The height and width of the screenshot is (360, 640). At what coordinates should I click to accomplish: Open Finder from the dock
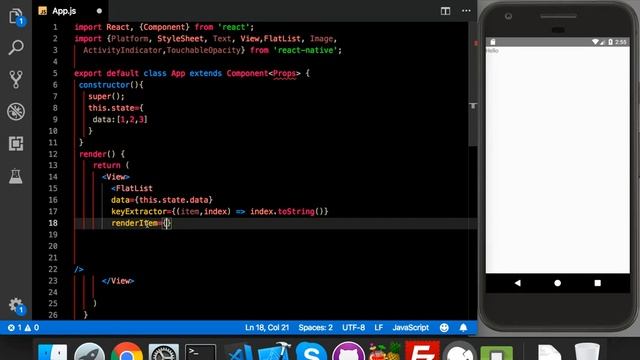[53, 352]
